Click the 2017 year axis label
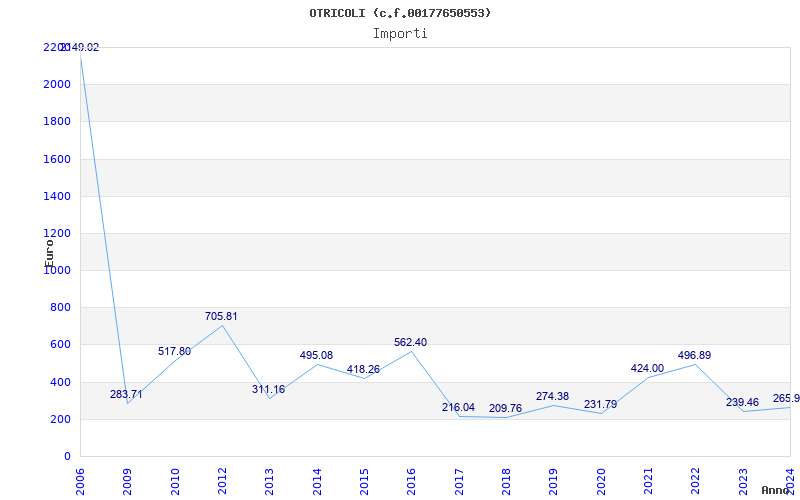Viewport: 800px width, 500px height. [459, 482]
